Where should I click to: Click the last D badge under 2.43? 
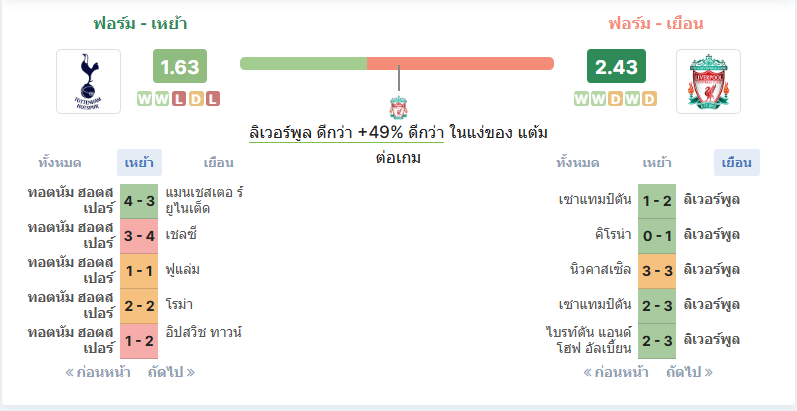pyautogui.click(x=649, y=99)
